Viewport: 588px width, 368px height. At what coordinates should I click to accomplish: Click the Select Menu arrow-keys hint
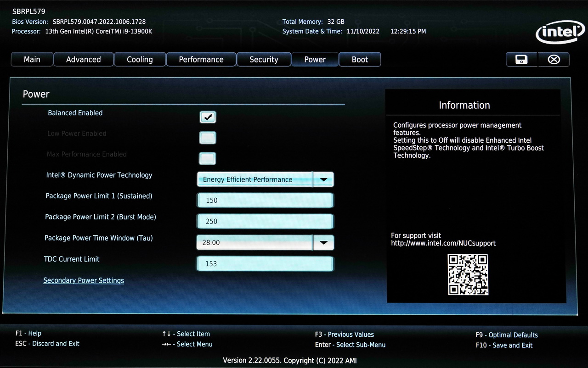(187, 344)
